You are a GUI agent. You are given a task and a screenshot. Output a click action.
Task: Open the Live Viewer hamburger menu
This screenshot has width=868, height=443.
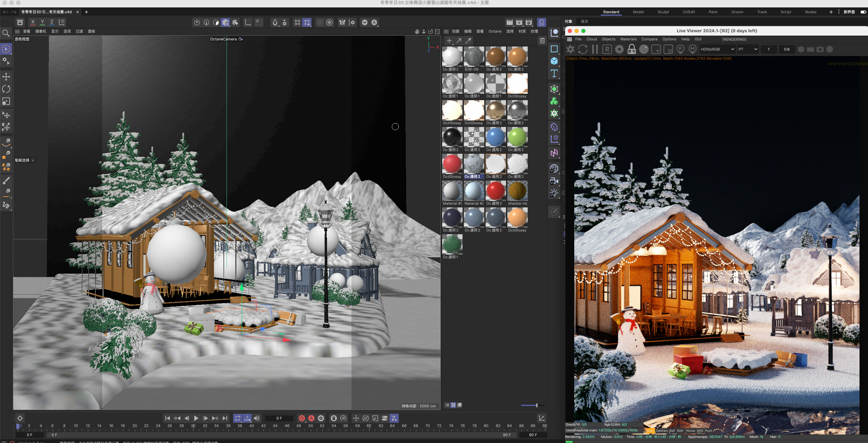pyautogui.click(x=569, y=39)
